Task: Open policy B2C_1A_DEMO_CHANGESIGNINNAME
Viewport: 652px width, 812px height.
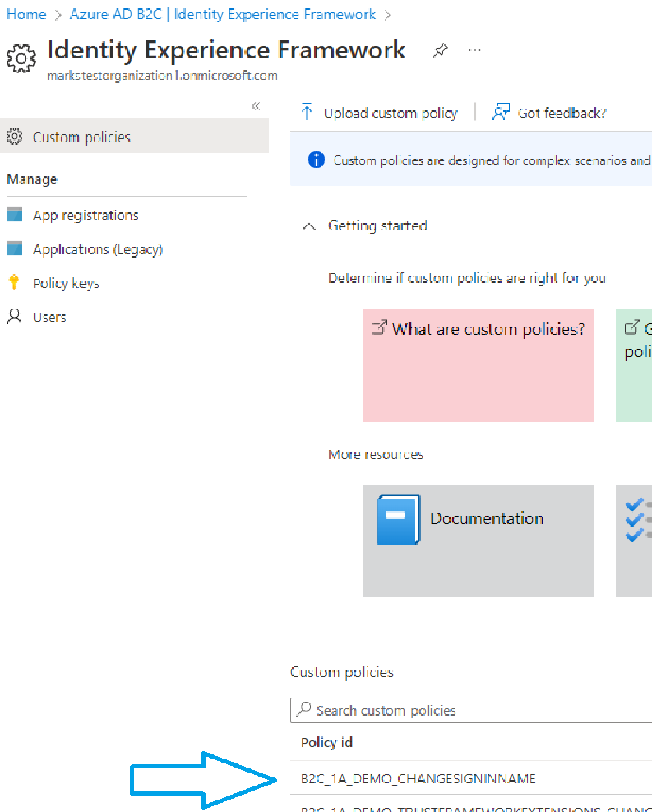Action: (418, 778)
